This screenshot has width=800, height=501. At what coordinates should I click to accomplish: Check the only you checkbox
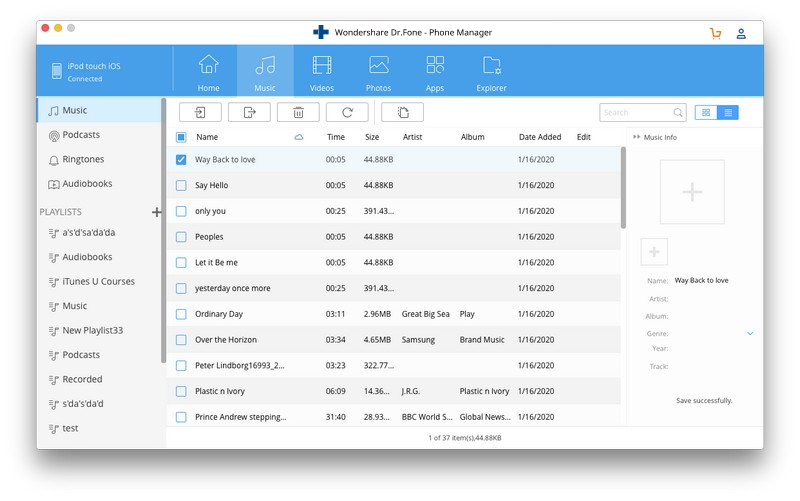[181, 211]
